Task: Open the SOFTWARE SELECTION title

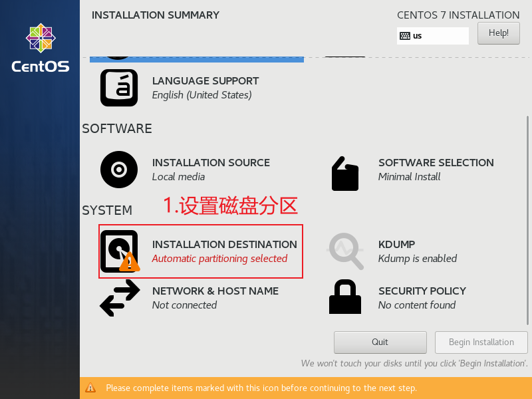Action: pos(436,163)
